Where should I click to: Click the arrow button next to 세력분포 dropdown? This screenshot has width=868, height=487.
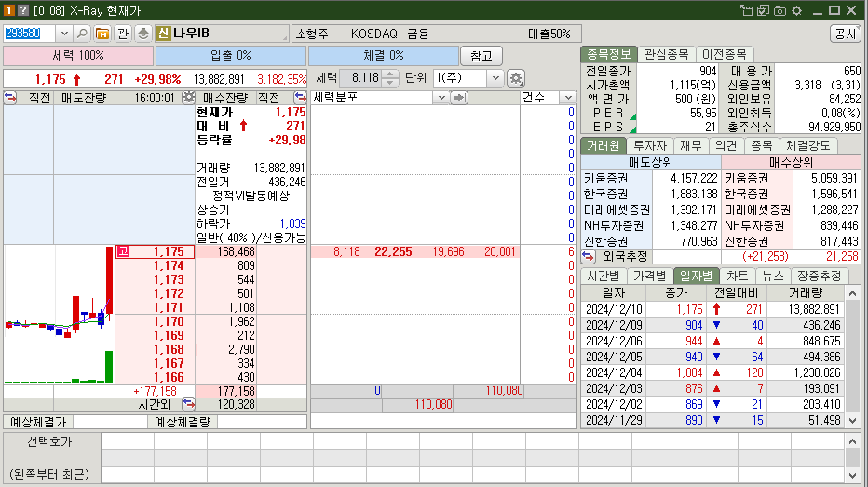pos(459,98)
